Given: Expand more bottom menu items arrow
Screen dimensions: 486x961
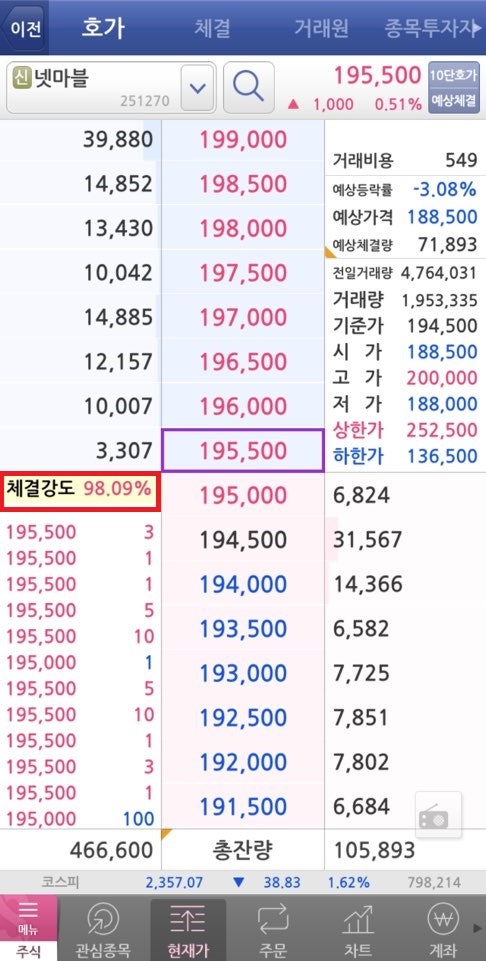Looking at the screenshot, I should tap(479, 927).
